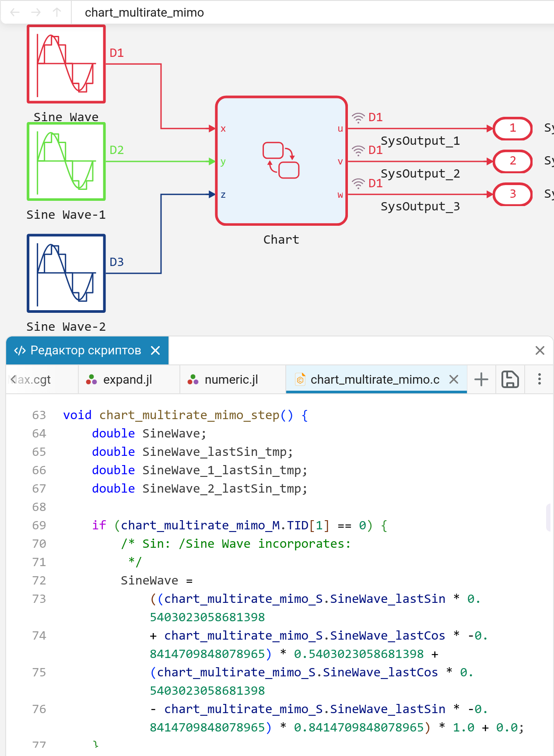Close the Редактор скриптов tab
Image resolution: width=554 pixels, height=756 pixels.
pos(155,350)
